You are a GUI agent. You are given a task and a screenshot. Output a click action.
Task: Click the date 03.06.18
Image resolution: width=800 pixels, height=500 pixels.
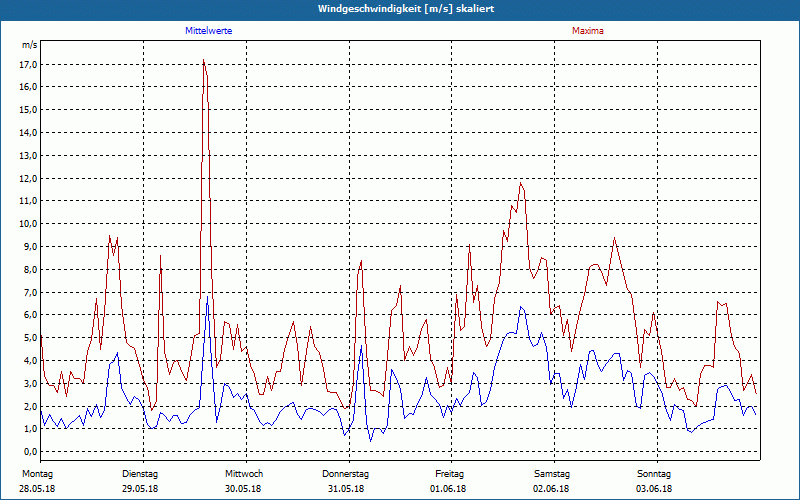coord(654,489)
